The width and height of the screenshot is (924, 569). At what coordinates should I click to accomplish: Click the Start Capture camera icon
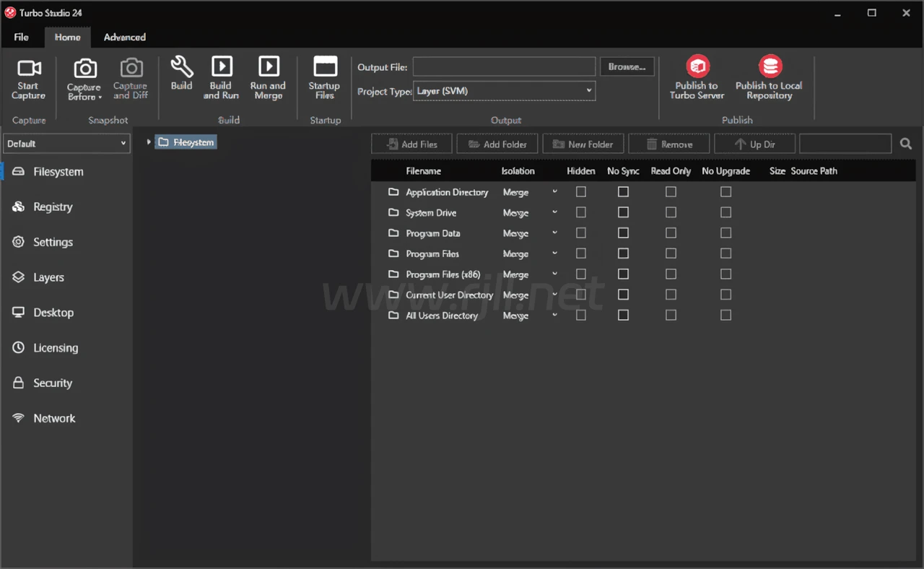pos(29,69)
